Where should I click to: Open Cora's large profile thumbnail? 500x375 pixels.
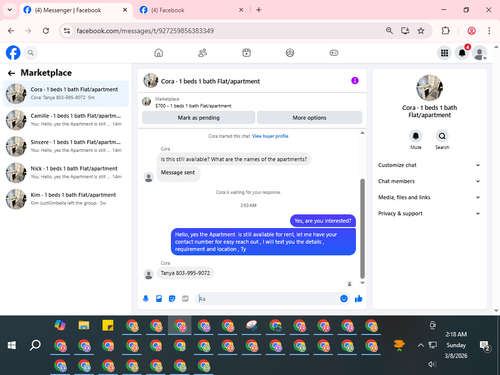[429, 88]
